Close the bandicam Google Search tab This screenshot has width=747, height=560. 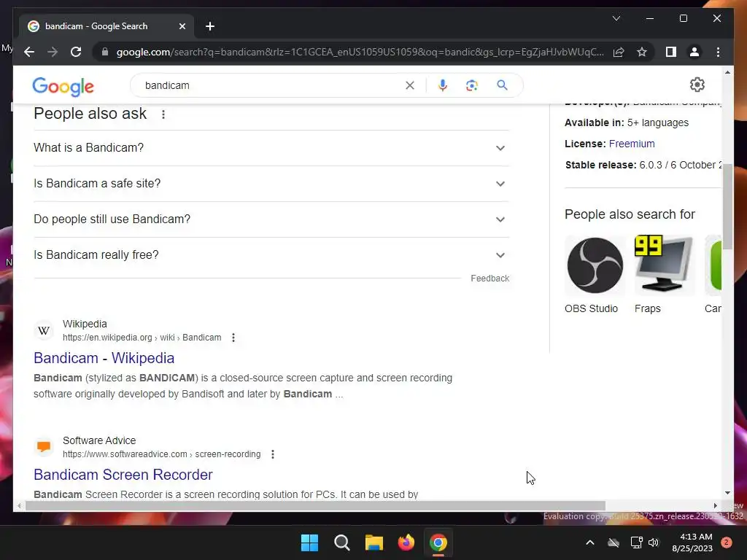click(x=182, y=26)
